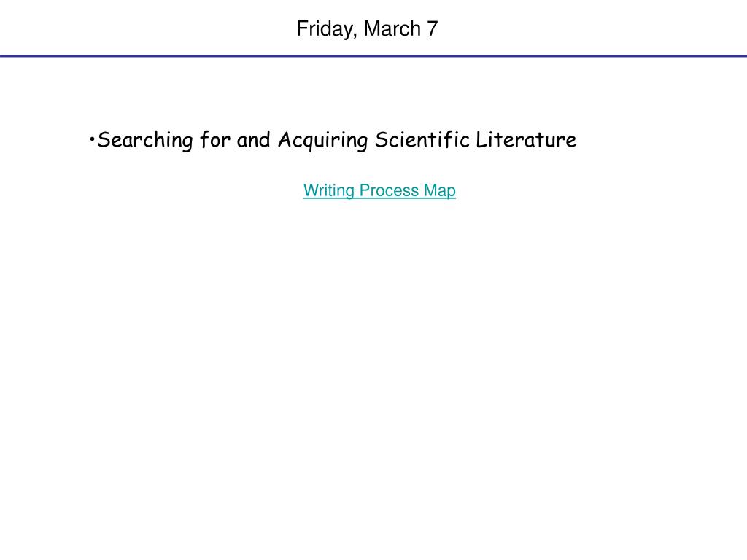Click the word "Literature" in the bullet

coord(527,139)
